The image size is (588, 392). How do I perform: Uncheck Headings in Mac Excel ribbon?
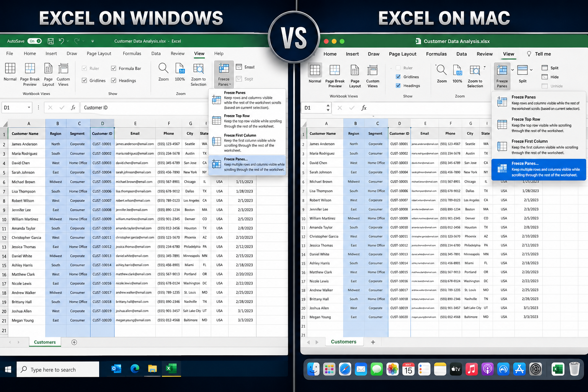point(398,85)
